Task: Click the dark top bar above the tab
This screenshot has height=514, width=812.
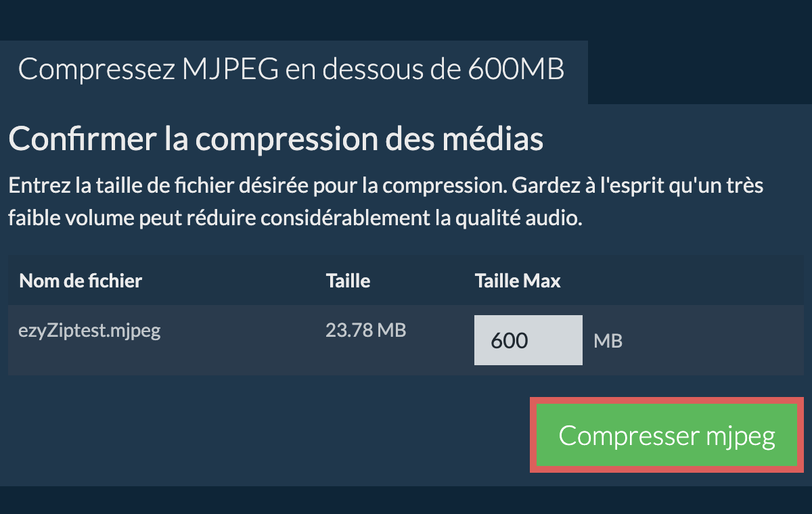Action: coord(406,19)
